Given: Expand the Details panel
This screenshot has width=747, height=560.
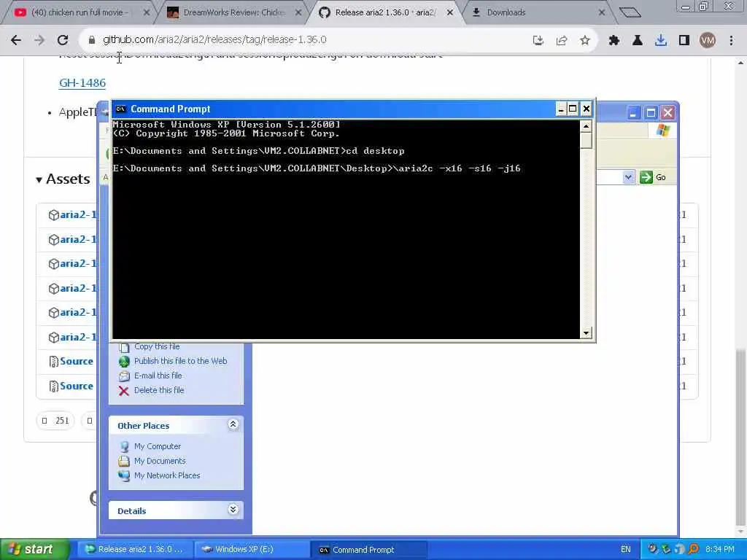Looking at the screenshot, I should pos(233,510).
